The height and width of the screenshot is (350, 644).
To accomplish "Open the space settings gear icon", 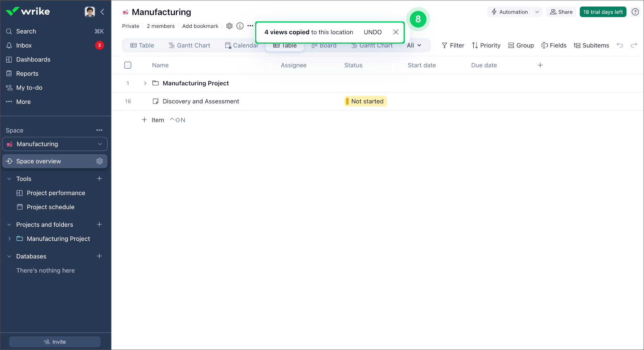I will [x=229, y=26].
